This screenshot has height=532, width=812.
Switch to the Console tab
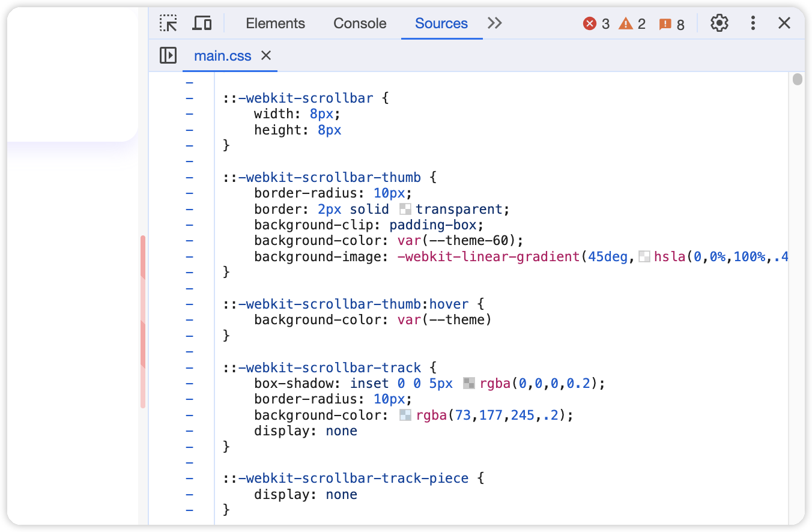(360, 23)
